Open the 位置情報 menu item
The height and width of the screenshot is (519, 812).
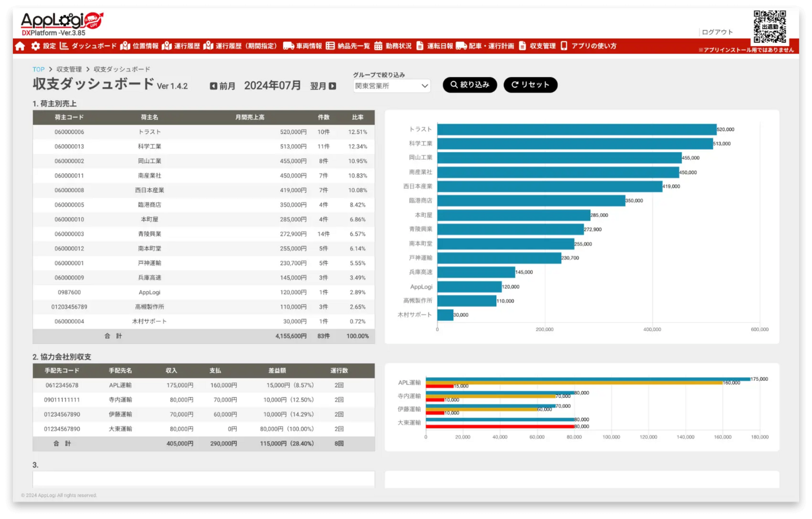(x=139, y=46)
